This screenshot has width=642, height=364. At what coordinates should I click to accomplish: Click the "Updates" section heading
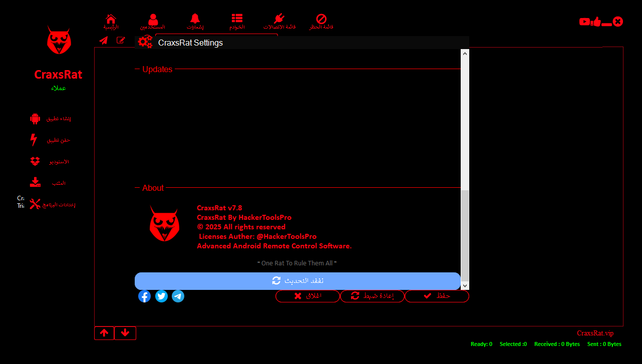[157, 70]
